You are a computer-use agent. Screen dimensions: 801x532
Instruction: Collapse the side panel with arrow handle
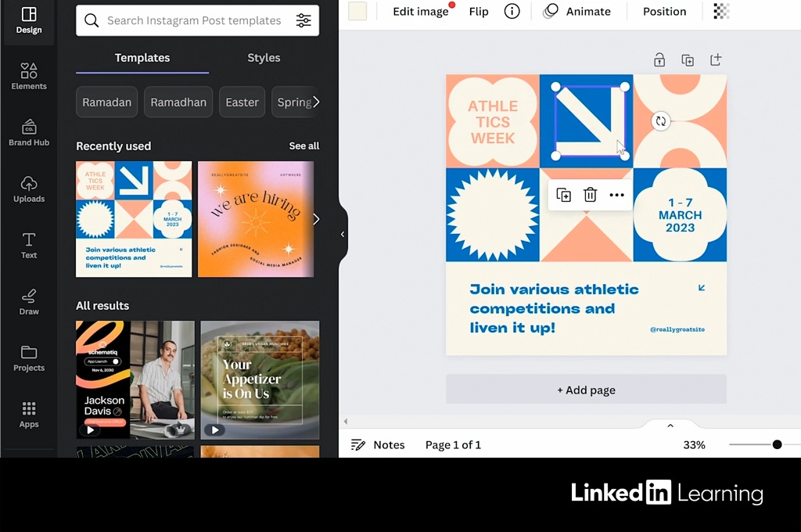pos(343,234)
